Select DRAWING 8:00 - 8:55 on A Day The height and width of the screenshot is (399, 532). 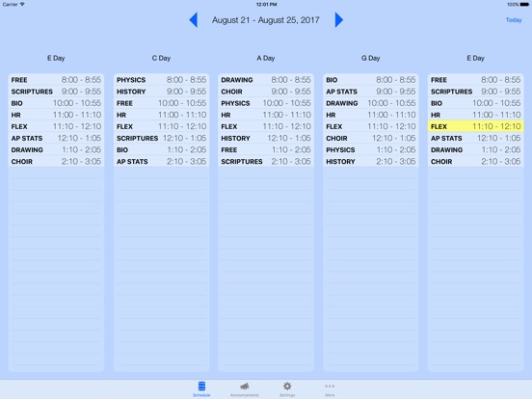pos(266,80)
